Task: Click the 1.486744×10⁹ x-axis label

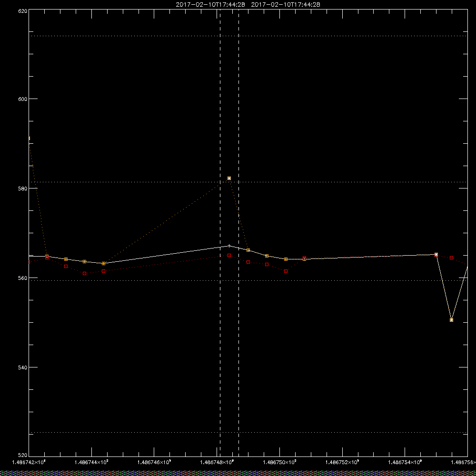Action: (x=92, y=462)
